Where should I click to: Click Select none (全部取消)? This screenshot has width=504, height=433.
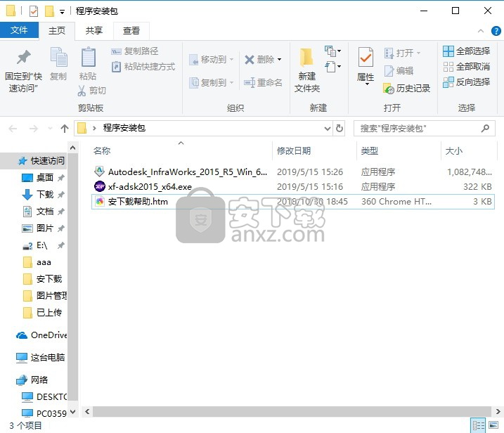coord(466,67)
